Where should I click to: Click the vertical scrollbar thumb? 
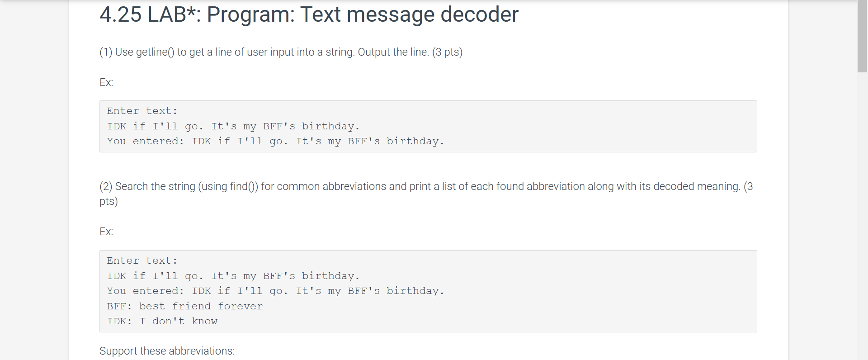pyautogui.click(x=862, y=36)
